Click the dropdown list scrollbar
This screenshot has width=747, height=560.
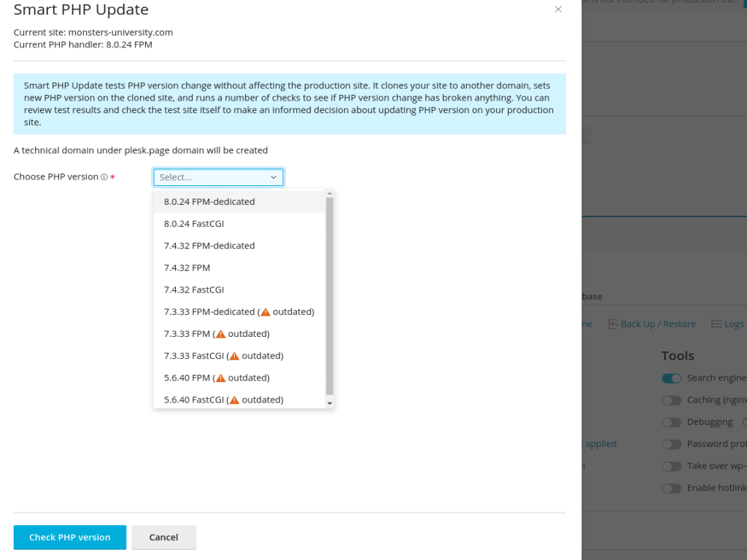(330, 299)
